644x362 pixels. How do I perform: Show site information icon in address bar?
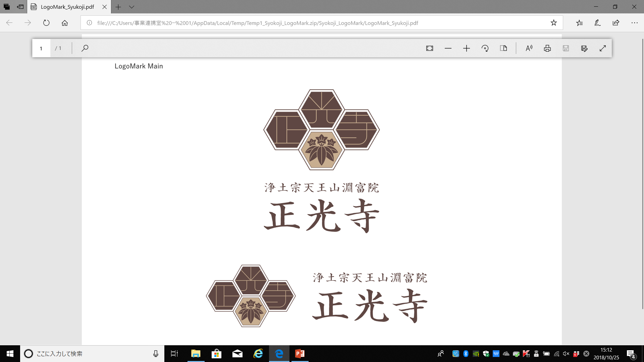pyautogui.click(x=89, y=23)
